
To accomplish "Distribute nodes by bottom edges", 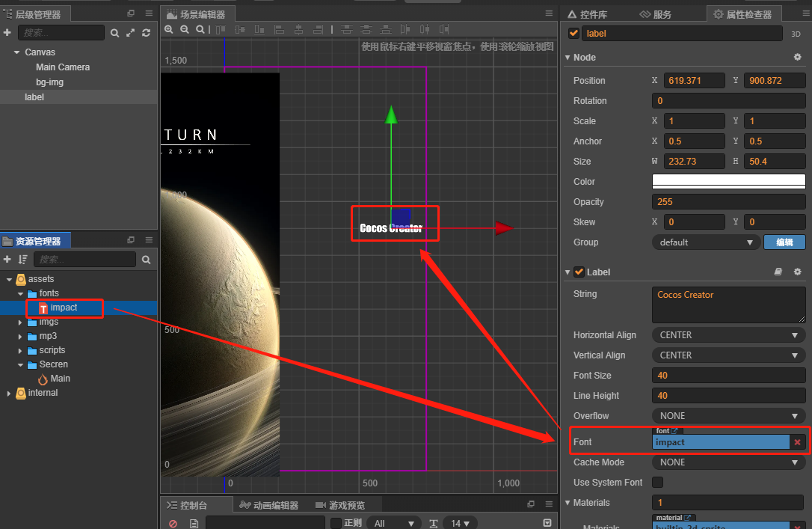I will (x=386, y=29).
